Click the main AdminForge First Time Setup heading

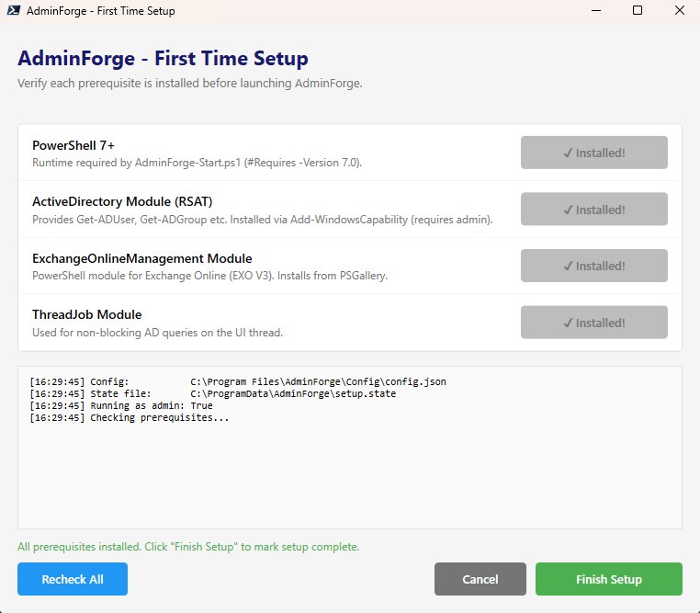[163, 59]
